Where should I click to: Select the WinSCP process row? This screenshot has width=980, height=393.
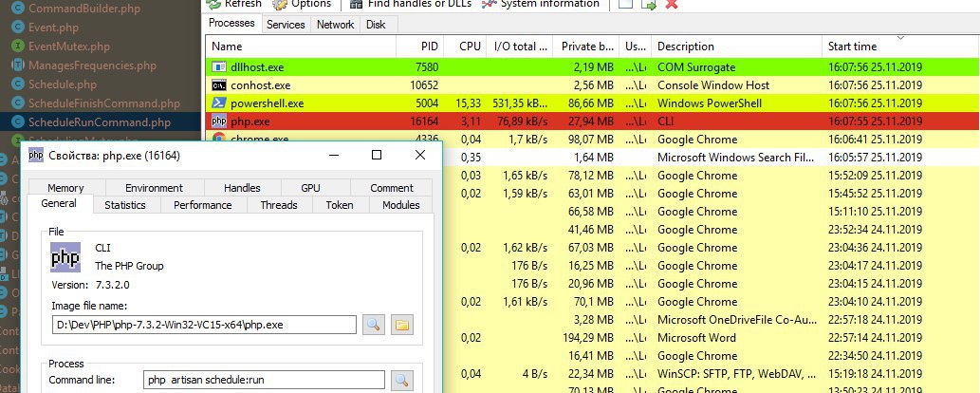(711, 374)
